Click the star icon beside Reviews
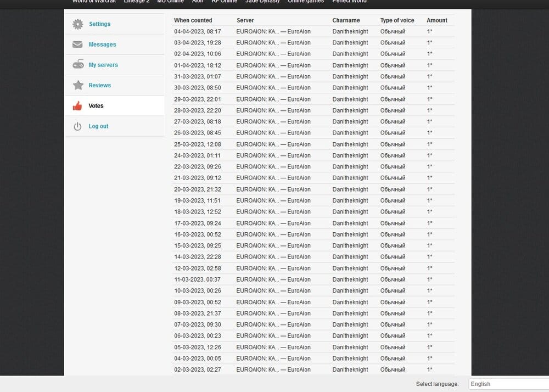549x392 pixels. pos(78,85)
